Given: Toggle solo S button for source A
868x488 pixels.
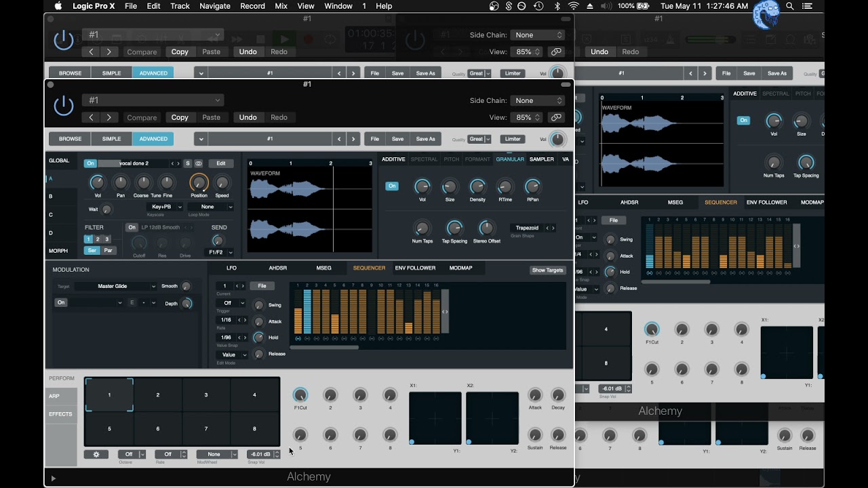Looking at the screenshot, I should click(188, 163).
